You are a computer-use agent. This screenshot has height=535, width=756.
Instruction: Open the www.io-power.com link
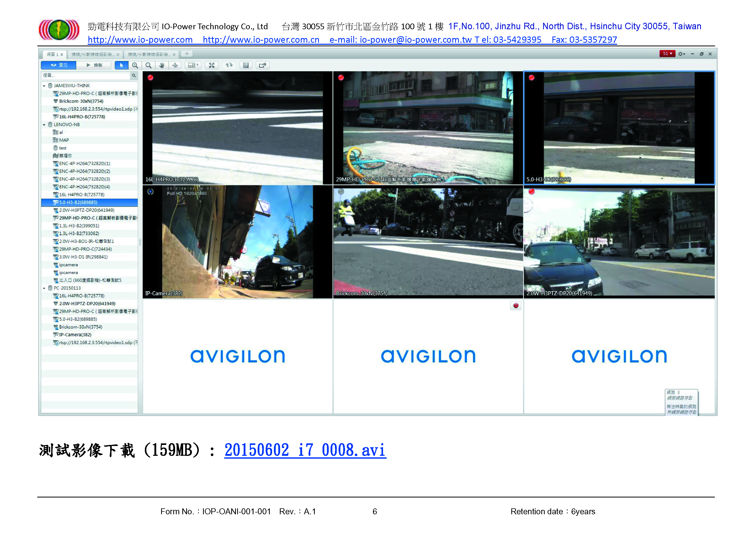[140, 40]
